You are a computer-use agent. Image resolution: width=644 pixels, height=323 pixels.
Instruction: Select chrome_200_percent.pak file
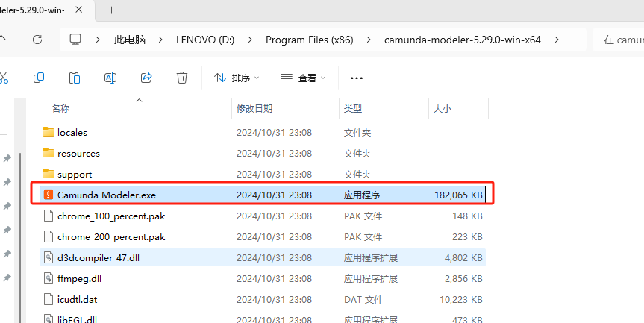pos(263,237)
